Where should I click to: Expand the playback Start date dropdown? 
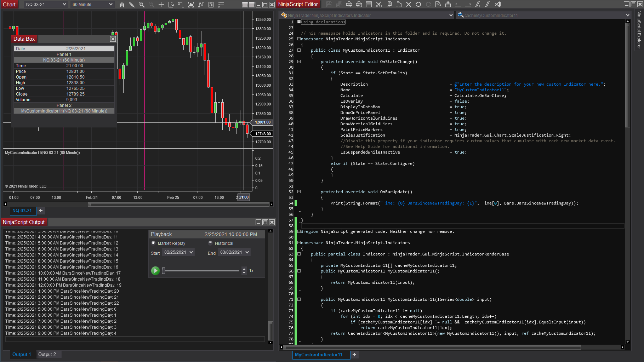tap(191, 252)
